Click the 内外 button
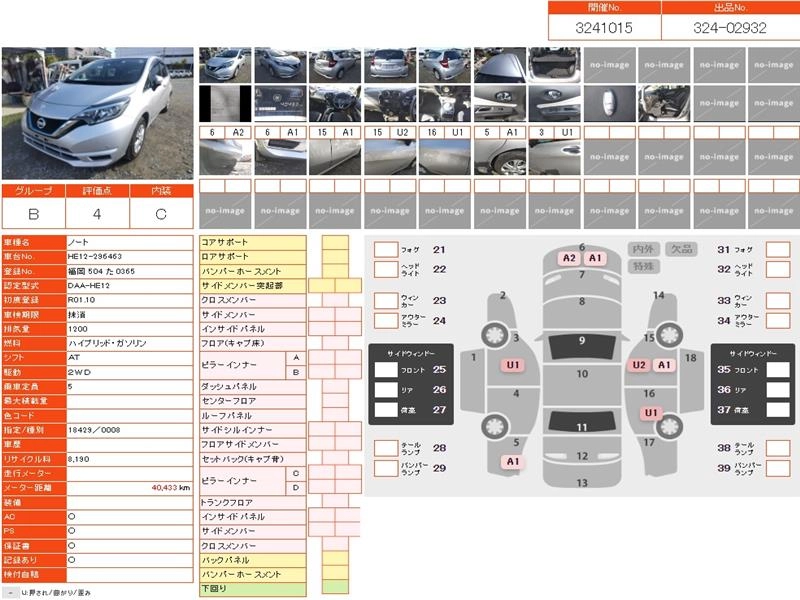 (643, 249)
